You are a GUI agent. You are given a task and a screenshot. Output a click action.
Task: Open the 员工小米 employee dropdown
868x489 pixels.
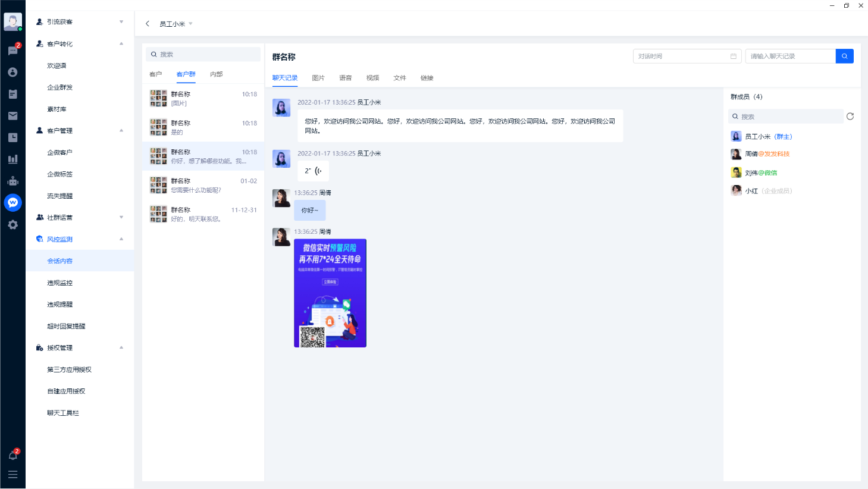[176, 24]
